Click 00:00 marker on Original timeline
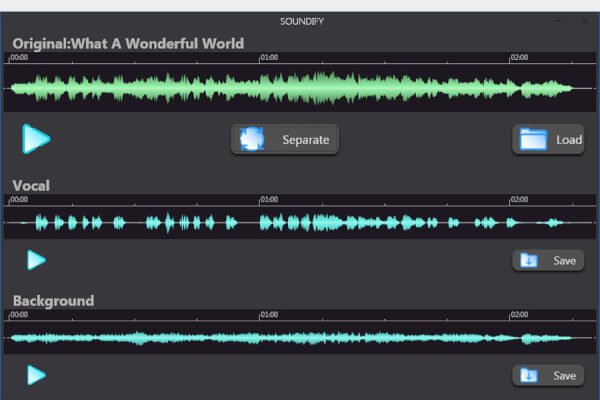The height and width of the screenshot is (400, 600). [19, 57]
